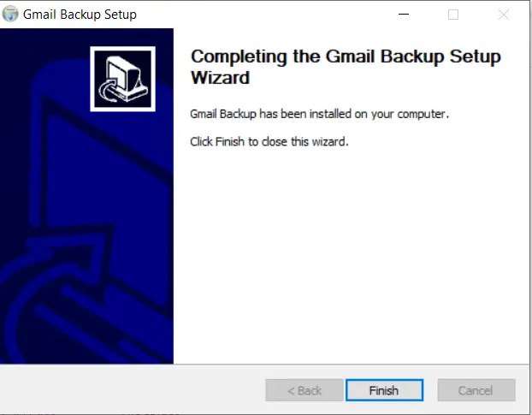Viewport: 532px width, 415px height.
Task: Close the setup window with the X
Action: click(504, 15)
